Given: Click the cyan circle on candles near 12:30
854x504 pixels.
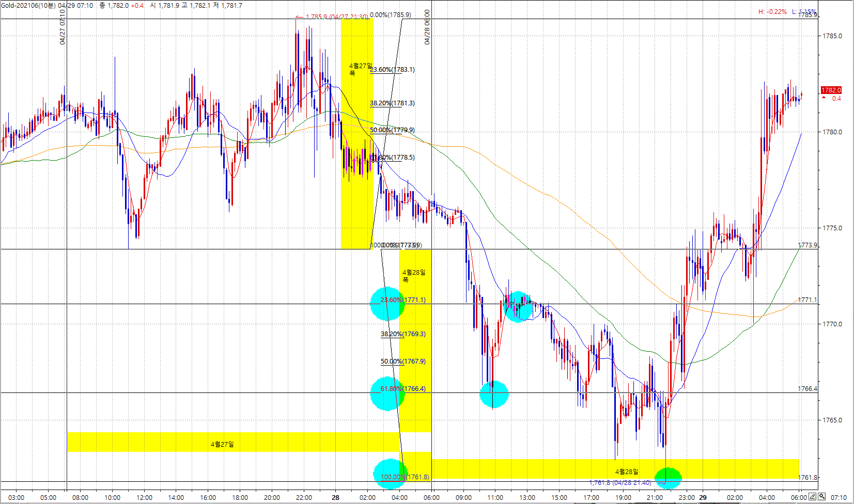Looking at the screenshot, I should point(518,307).
